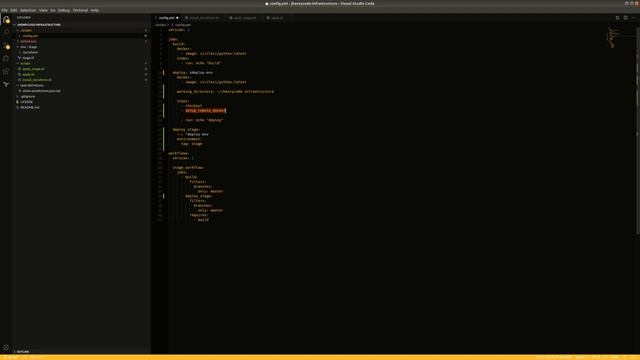640x360 pixels.
Task: Open apply.sh in the Explorer tree
Action: [82, 74]
